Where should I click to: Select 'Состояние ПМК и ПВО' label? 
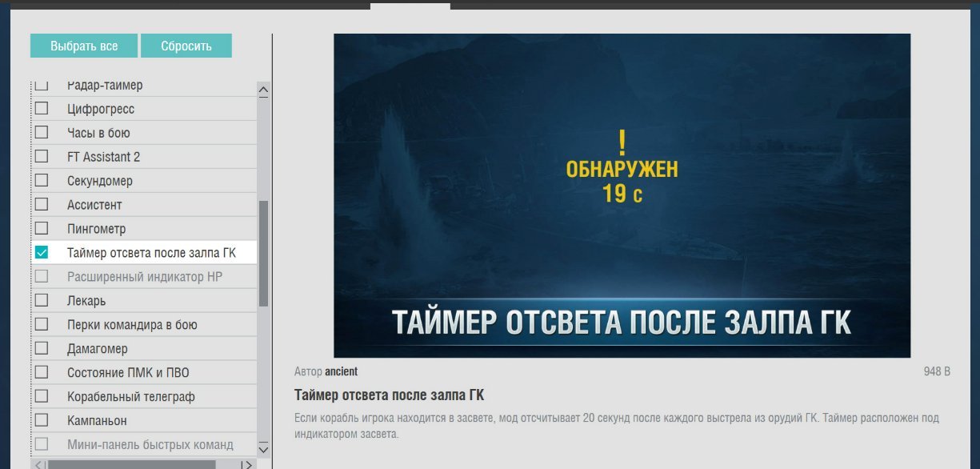pos(128,373)
